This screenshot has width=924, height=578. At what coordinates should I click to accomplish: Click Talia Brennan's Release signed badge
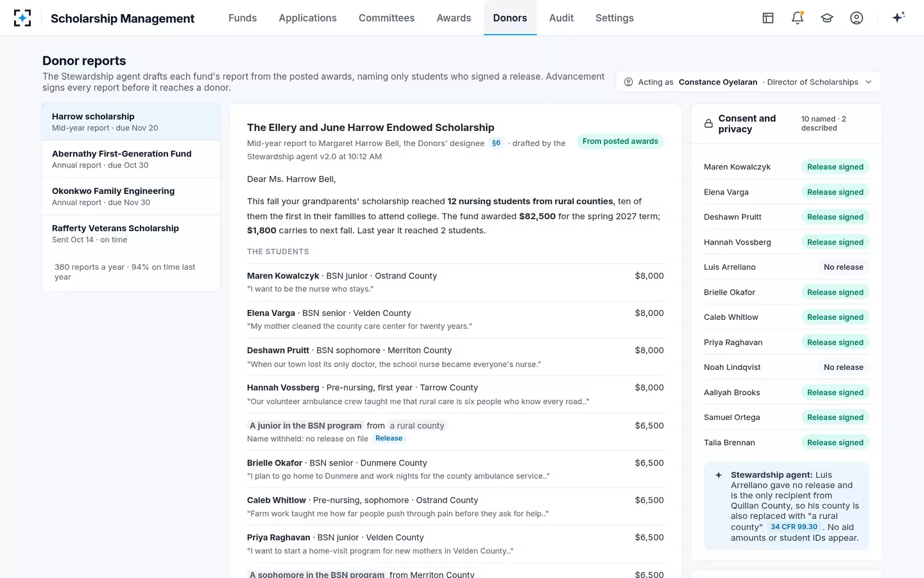pyautogui.click(x=835, y=442)
